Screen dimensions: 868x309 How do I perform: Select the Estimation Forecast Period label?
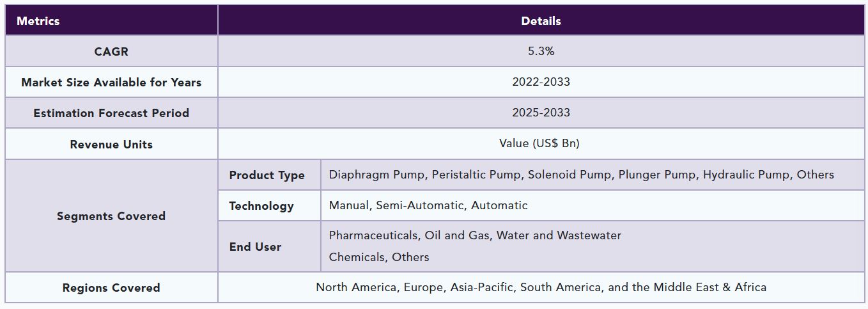click(111, 113)
